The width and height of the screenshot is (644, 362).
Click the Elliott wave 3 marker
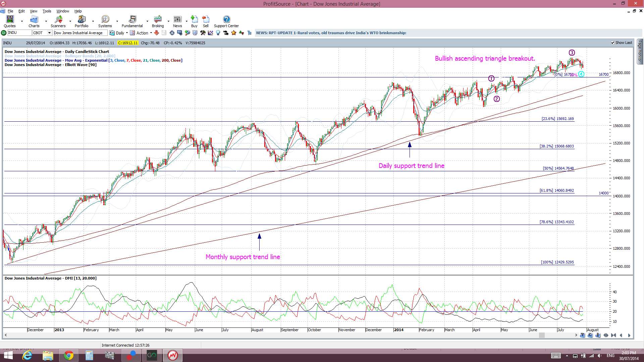point(572,53)
